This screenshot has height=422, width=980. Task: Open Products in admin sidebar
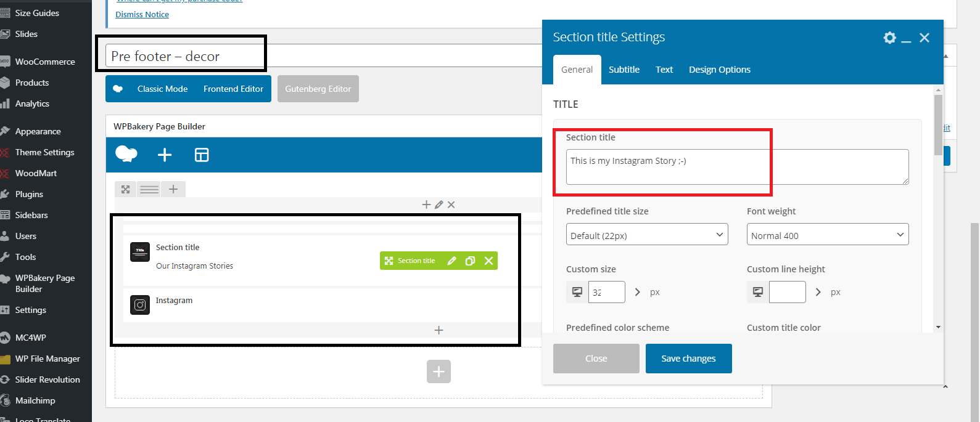tap(32, 83)
